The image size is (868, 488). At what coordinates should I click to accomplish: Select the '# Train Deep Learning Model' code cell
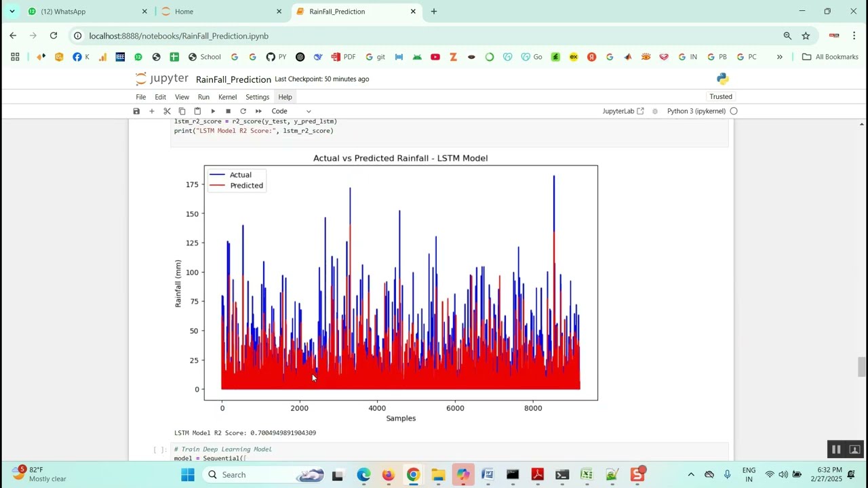(x=450, y=453)
